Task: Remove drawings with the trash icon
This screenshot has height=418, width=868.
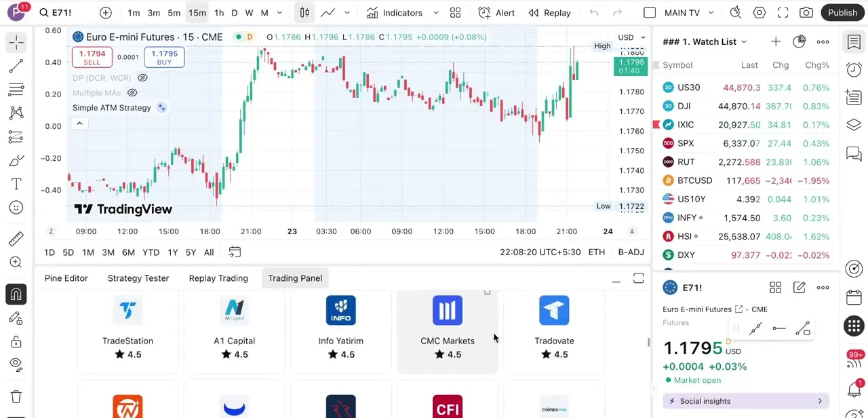Action: 16,396
